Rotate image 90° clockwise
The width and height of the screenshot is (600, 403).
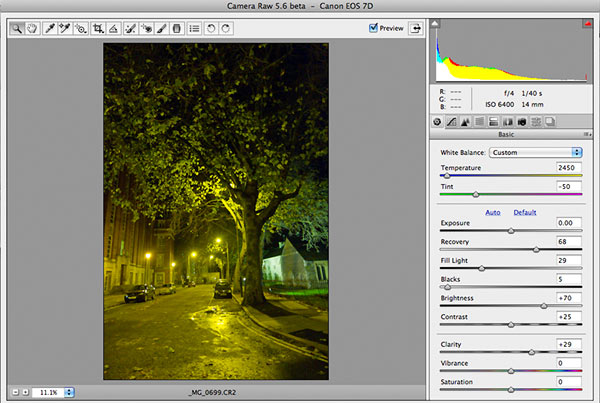226,28
